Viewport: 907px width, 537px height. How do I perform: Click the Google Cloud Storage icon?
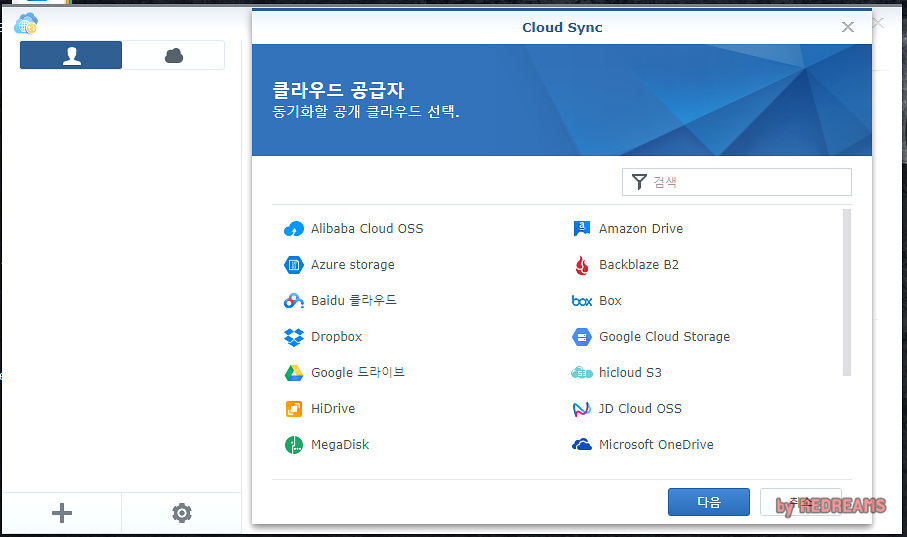pos(582,337)
